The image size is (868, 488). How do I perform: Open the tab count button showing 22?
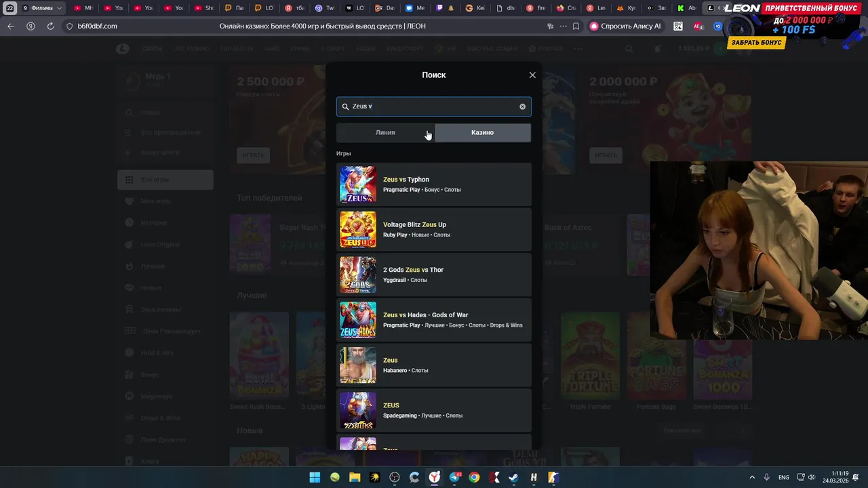coord(10,8)
